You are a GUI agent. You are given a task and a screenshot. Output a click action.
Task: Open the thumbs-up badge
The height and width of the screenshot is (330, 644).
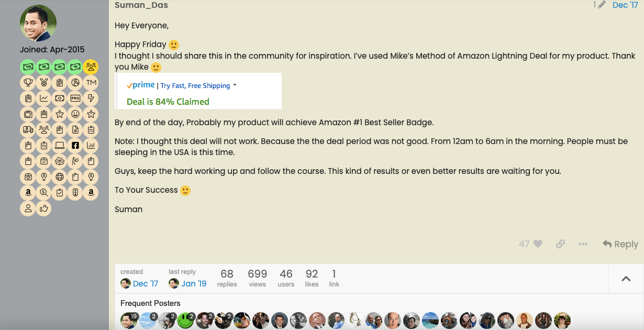tap(43, 208)
